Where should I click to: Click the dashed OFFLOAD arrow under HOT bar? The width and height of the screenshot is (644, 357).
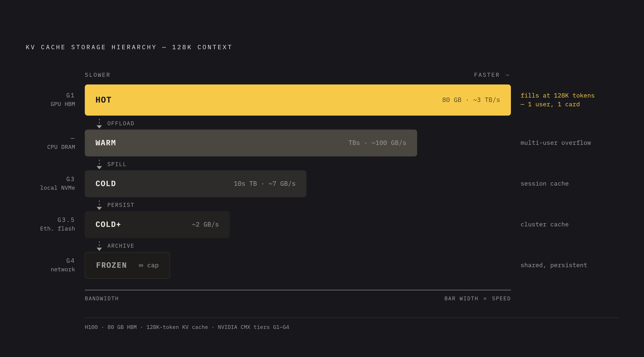pos(99,123)
